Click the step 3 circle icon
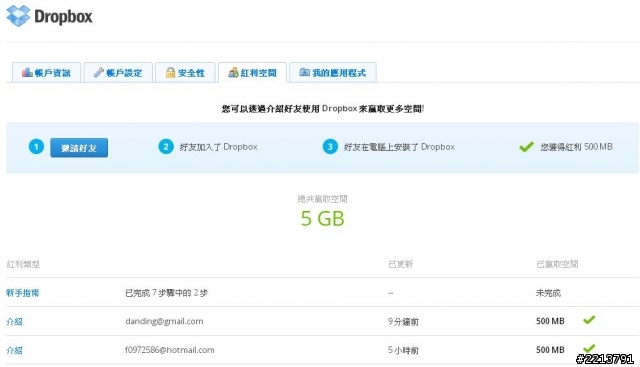The width and height of the screenshot is (640, 367). [330, 147]
